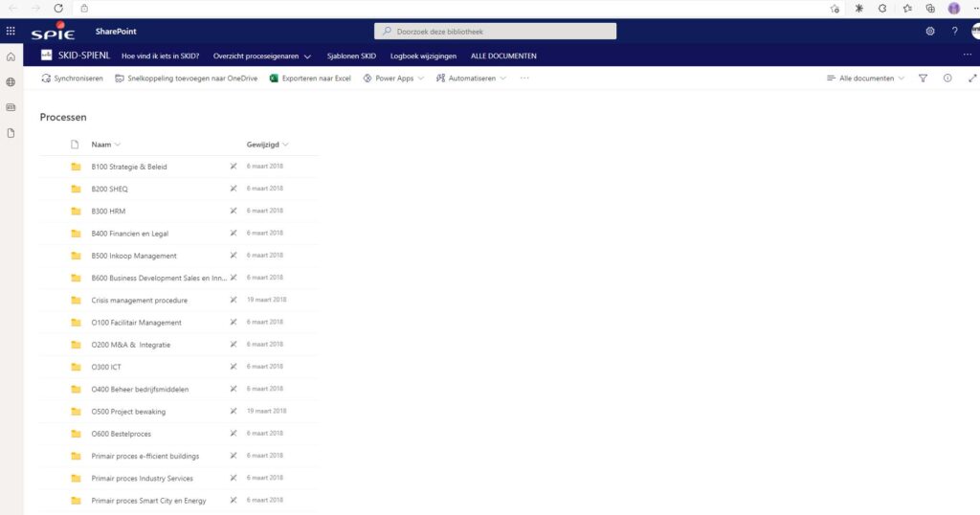Screen dimensions: 980x515
Task: Click Exporteren naar Excel
Action: click(310, 78)
